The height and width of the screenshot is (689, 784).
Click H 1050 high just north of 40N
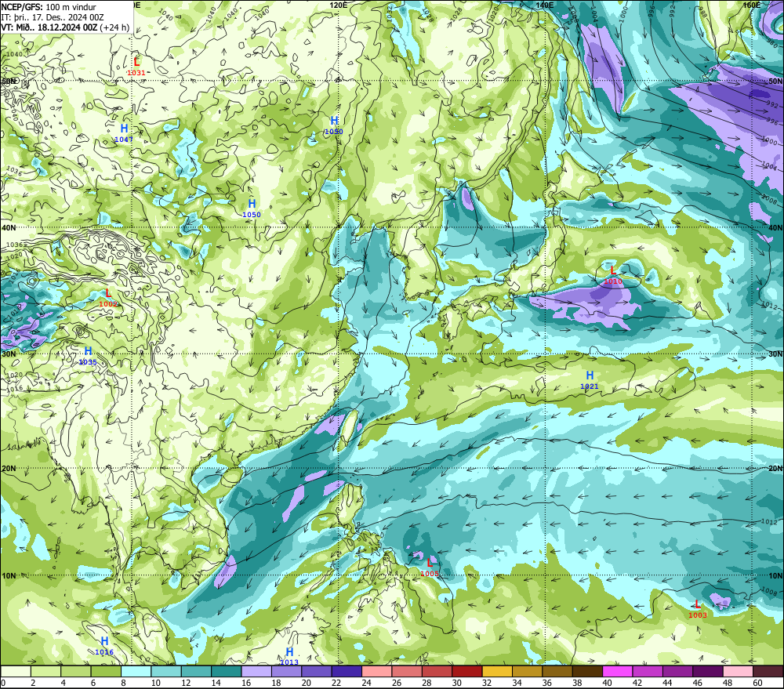pos(252,209)
